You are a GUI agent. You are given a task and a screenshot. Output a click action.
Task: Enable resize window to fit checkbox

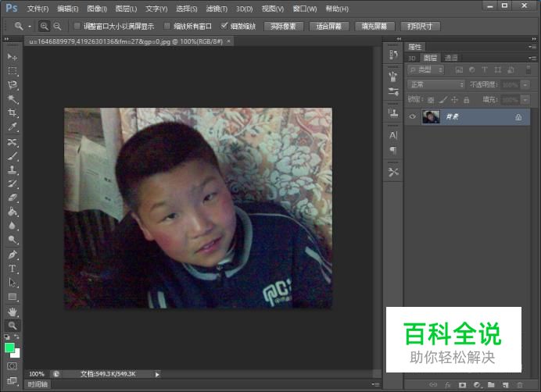click(x=77, y=26)
